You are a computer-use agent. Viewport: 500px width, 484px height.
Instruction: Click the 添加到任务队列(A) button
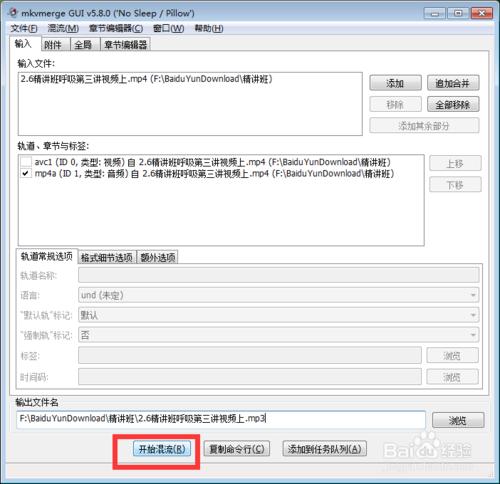(324, 449)
